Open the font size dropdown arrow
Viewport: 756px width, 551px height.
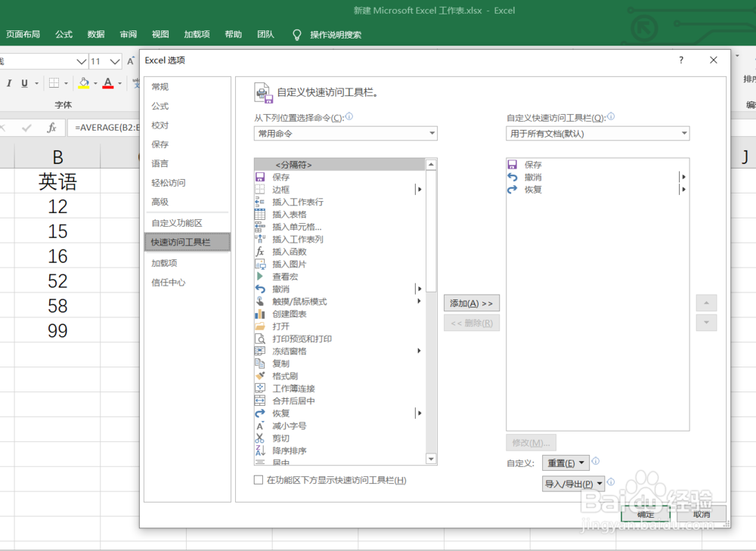115,61
